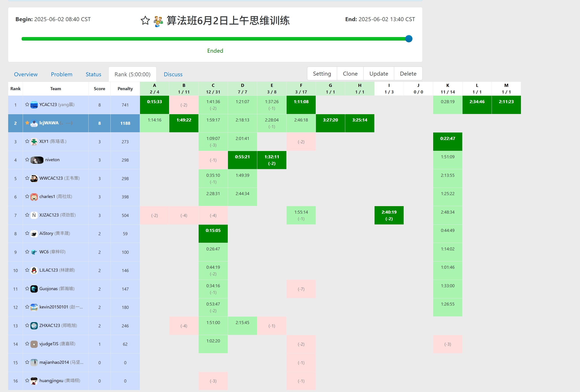580x392 pixels.
Task: Click the group contest icon beside title
Action: (x=158, y=21)
